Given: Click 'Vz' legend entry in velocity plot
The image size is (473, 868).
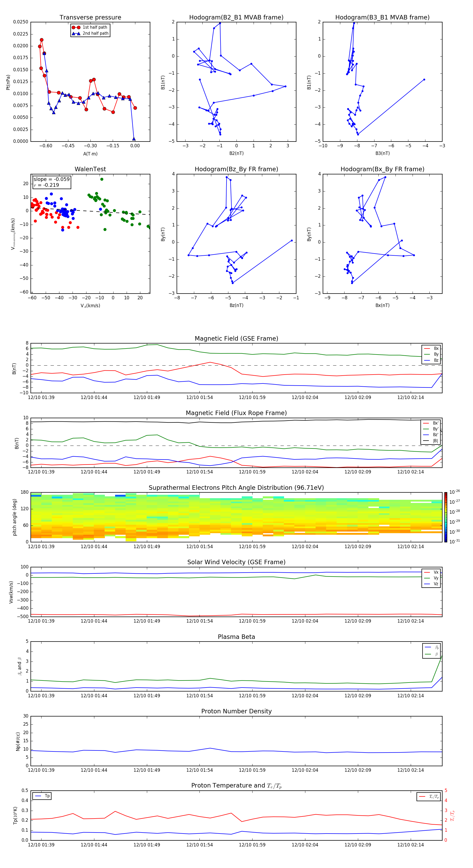Looking at the screenshot, I should click(x=431, y=584).
